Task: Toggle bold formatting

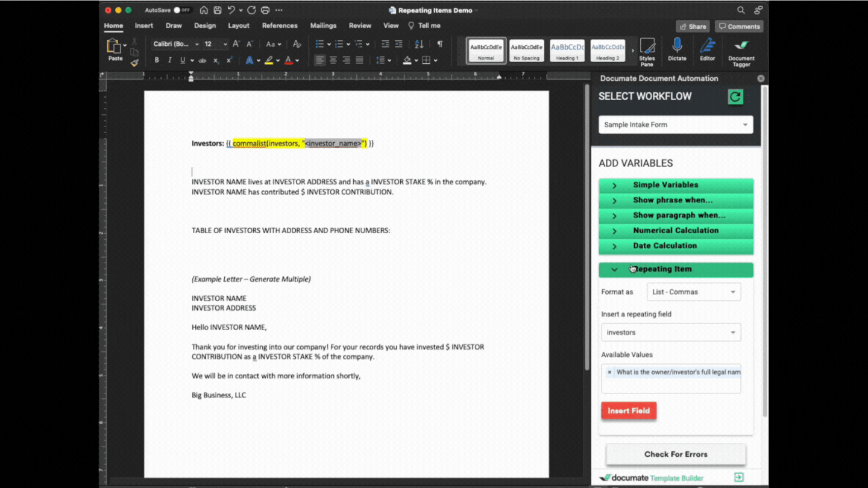Action: [x=157, y=60]
